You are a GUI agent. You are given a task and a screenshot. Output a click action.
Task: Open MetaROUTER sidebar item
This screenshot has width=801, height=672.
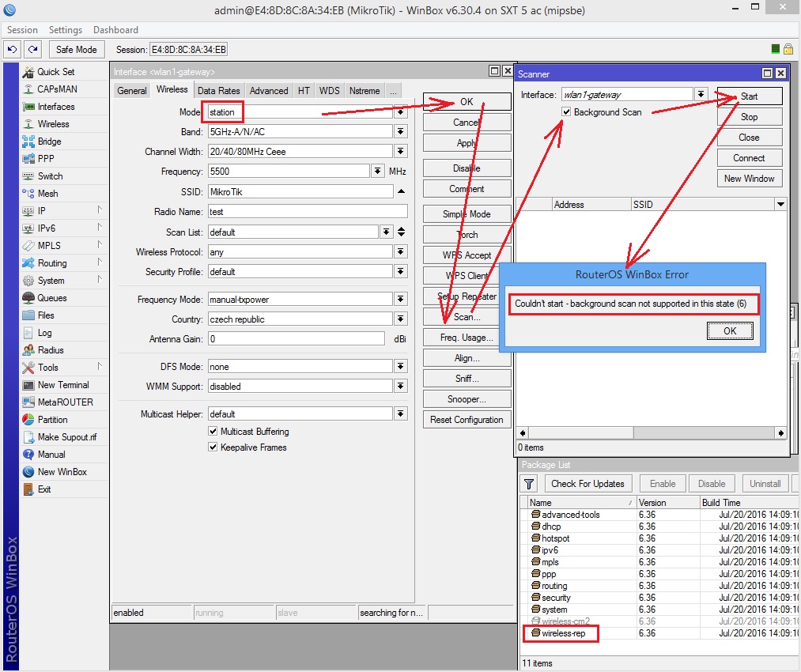(x=65, y=402)
